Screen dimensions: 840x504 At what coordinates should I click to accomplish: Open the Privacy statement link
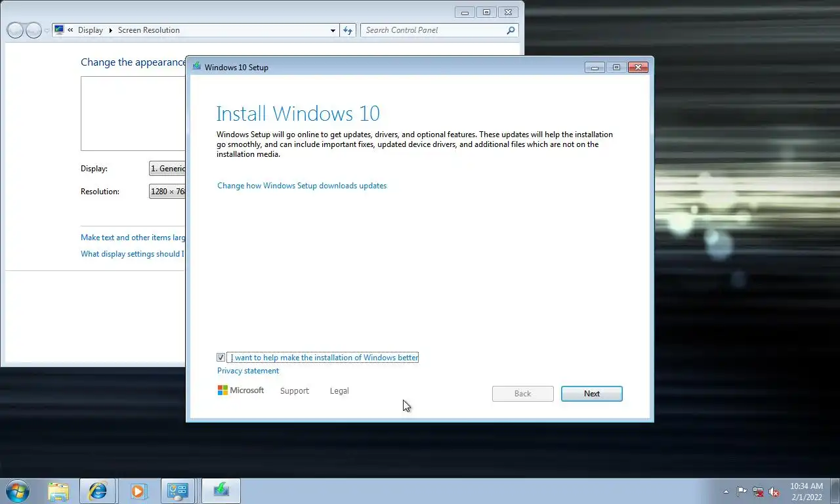[248, 371]
